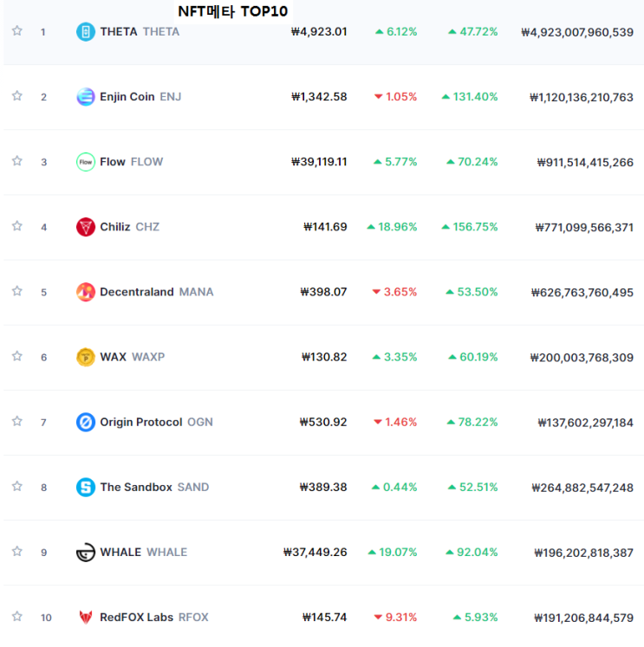Screen dimensions: 644x647
Task: Toggle watchlist star for Flow
Action: coord(17,160)
